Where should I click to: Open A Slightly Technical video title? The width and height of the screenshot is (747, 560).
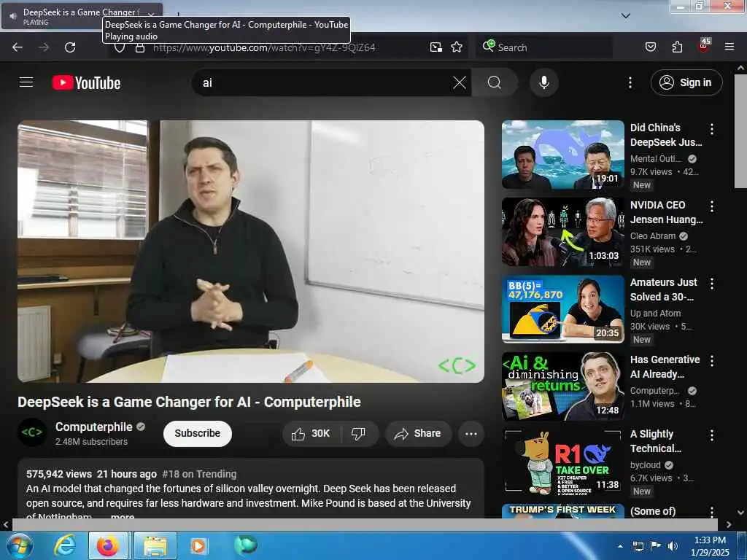[x=656, y=441]
